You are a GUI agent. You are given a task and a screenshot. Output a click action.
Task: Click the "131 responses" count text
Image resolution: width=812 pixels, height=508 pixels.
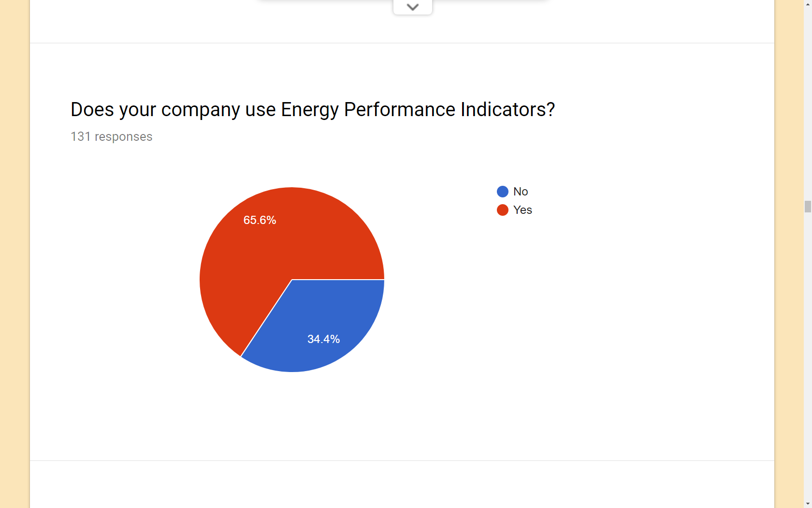(111, 137)
